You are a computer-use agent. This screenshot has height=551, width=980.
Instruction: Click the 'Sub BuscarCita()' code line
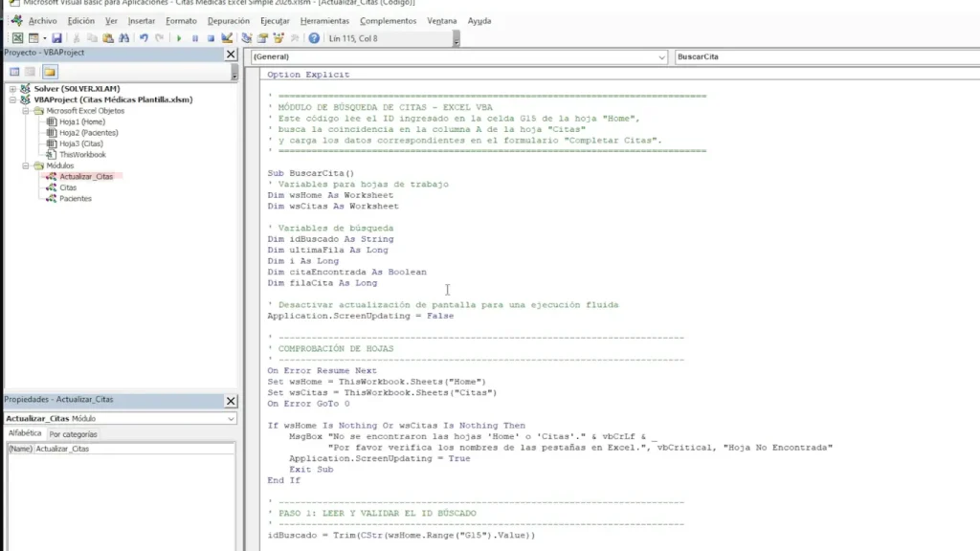311,173
